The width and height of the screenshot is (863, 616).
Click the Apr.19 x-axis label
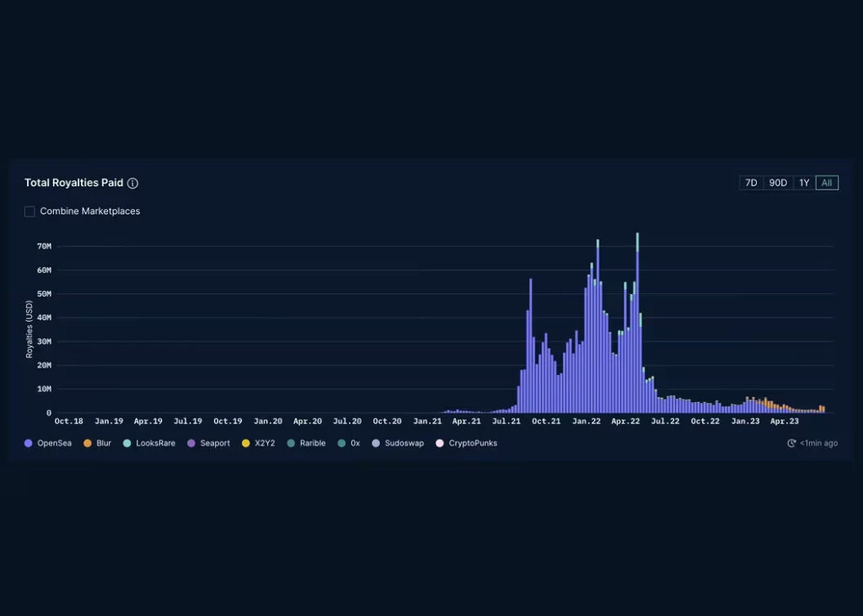(x=148, y=421)
